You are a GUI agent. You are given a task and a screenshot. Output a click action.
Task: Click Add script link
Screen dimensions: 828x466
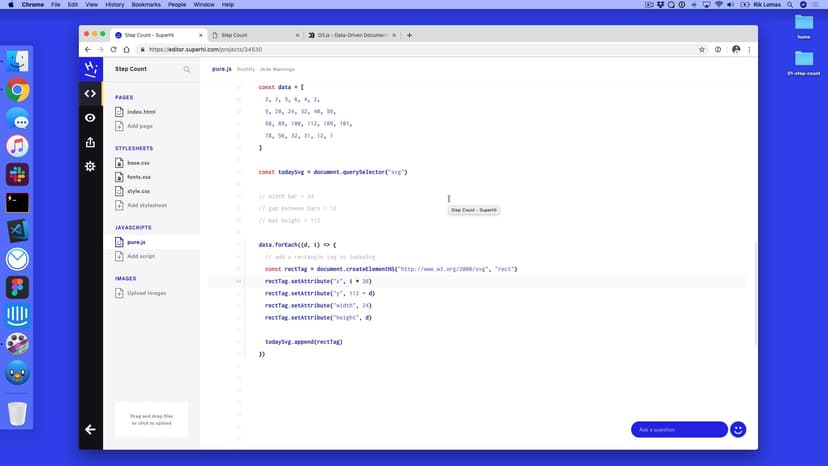coord(141,256)
